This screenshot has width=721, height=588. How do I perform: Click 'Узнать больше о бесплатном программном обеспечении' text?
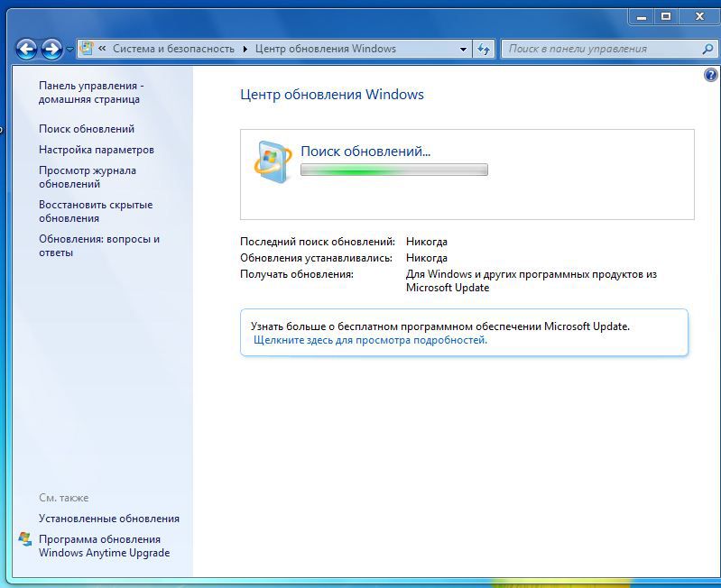coord(440,326)
